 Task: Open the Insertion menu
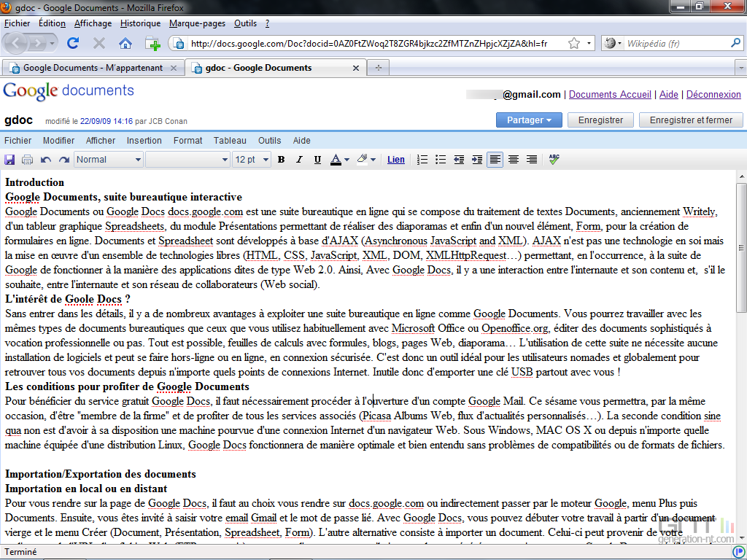(144, 141)
